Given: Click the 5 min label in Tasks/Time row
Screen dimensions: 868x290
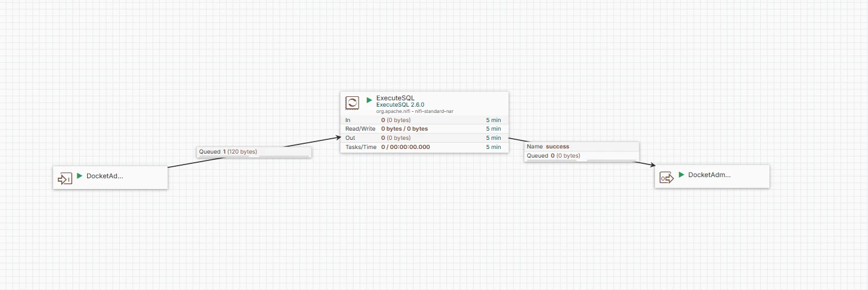Looking at the screenshot, I should click(x=493, y=147).
